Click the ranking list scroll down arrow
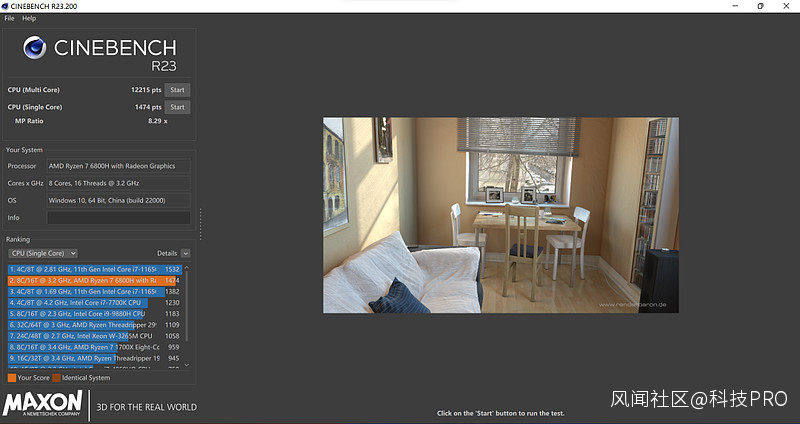 coord(187,365)
